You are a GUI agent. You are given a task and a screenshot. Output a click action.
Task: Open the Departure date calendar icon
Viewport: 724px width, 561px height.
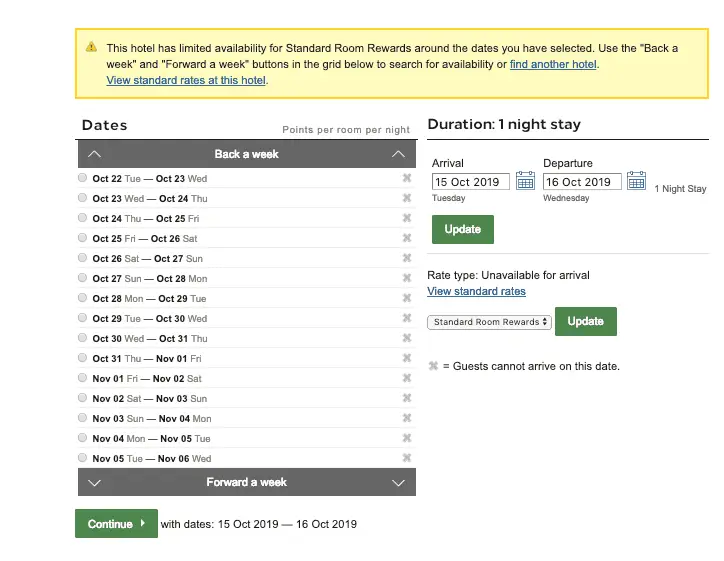tap(636, 181)
